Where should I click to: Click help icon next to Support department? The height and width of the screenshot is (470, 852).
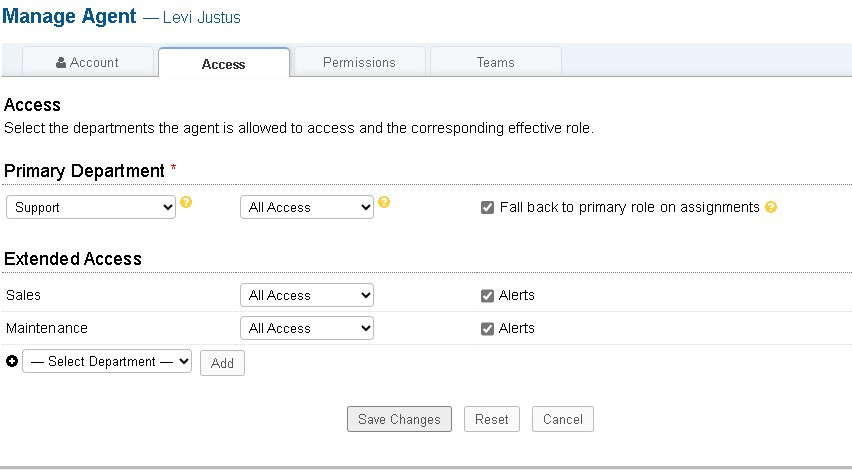[x=186, y=203]
